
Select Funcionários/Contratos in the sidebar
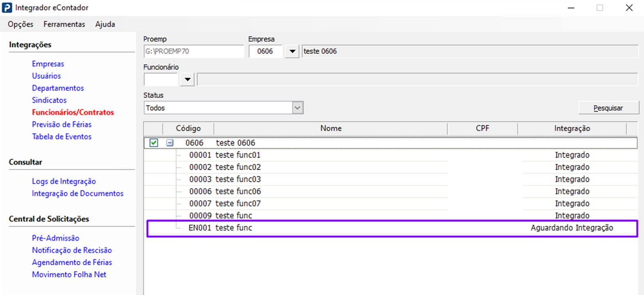coord(73,112)
